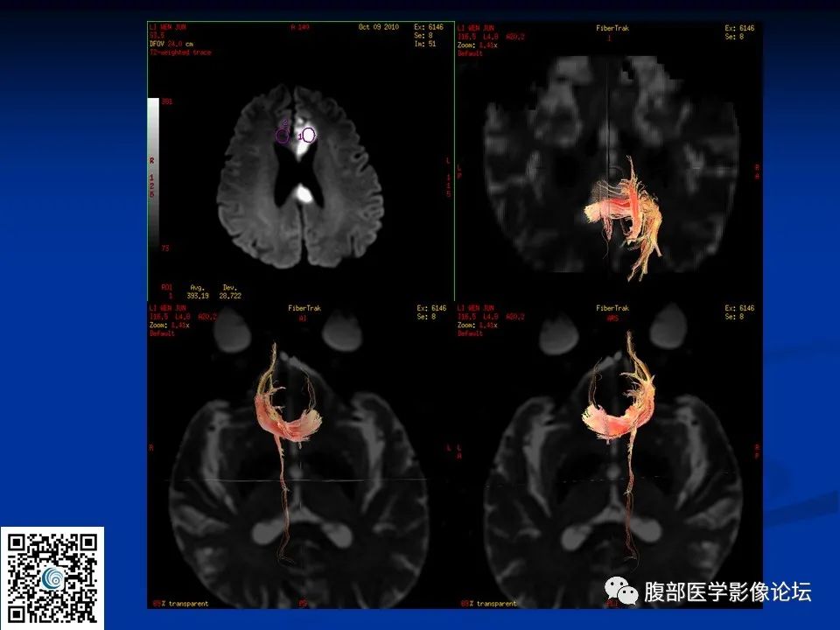Click the bright posterior lesion in DWI image
This screenshot has height=630, width=840.
click(304, 193)
